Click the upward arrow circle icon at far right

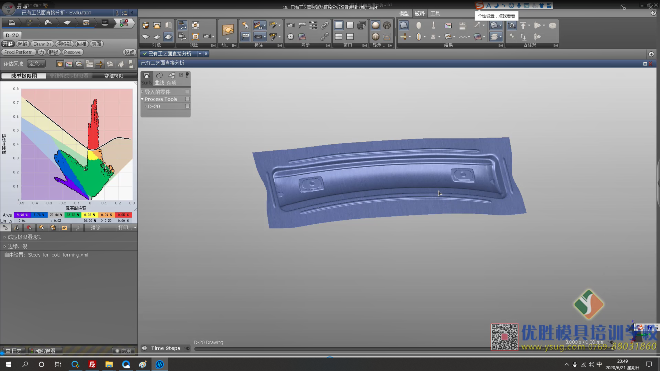(x=651, y=54)
